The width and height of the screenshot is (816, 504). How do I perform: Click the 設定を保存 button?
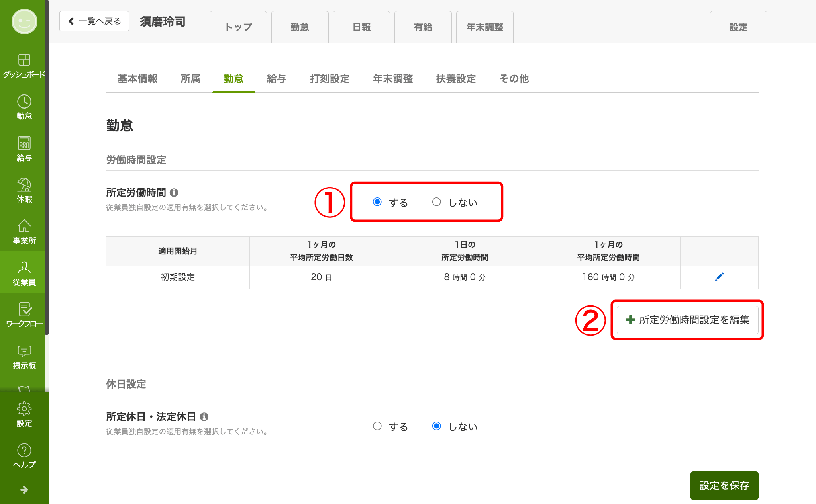tap(724, 486)
